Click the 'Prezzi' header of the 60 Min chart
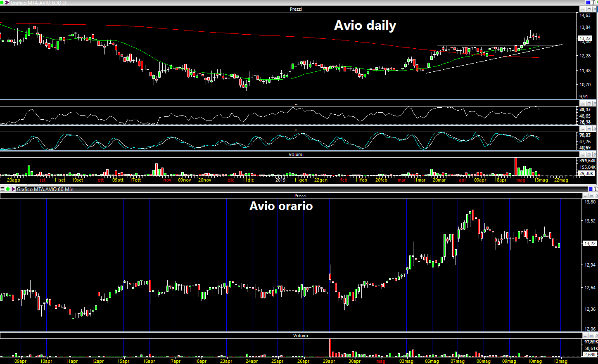 300,196
